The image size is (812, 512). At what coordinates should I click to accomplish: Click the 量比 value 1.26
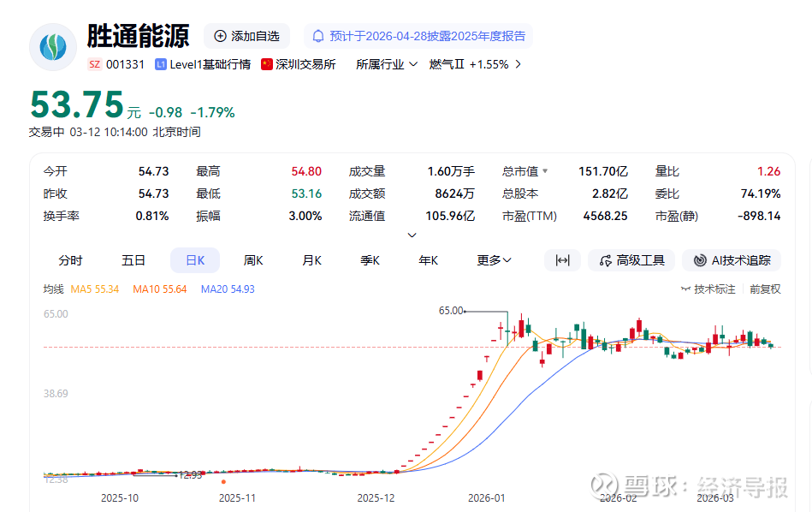pos(768,171)
